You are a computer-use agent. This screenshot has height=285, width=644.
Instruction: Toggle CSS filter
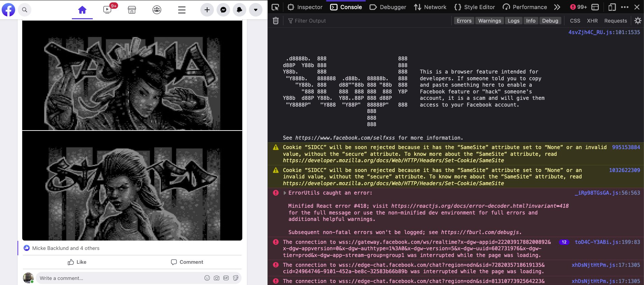pos(575,21)
